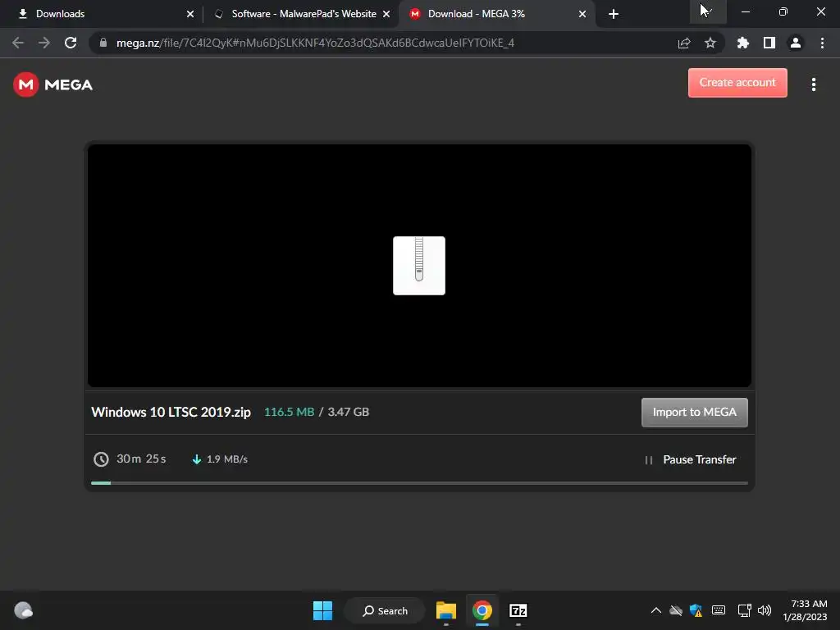This screenshot has width=840, height=630.
Task: Open Windows Security tray icon
Action: (696, 610)
